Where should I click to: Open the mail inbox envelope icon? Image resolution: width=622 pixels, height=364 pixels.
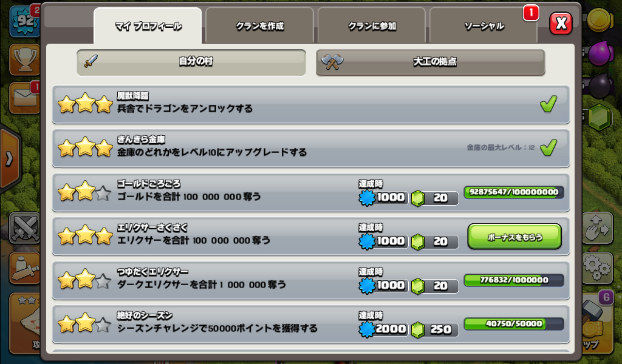[x=25, y=98]
